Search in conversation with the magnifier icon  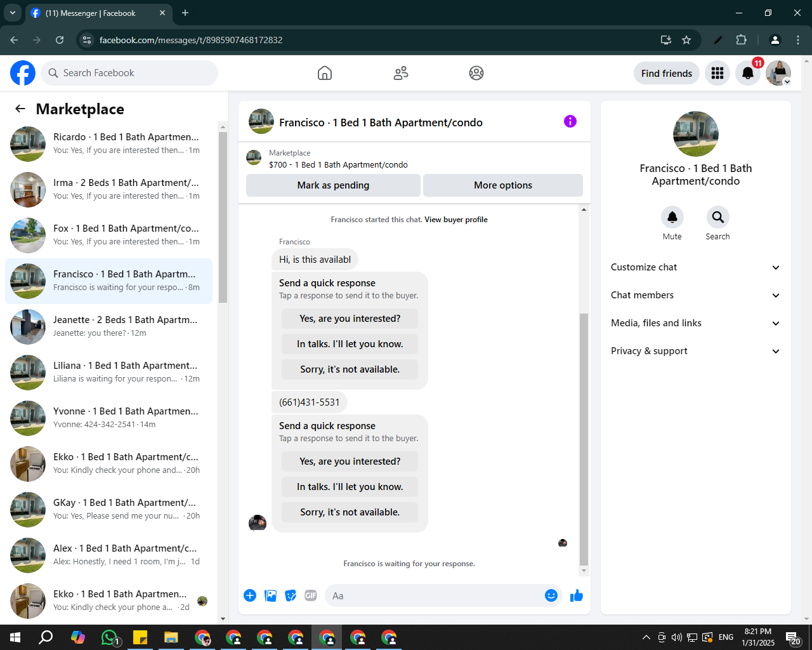click(718, 217)
